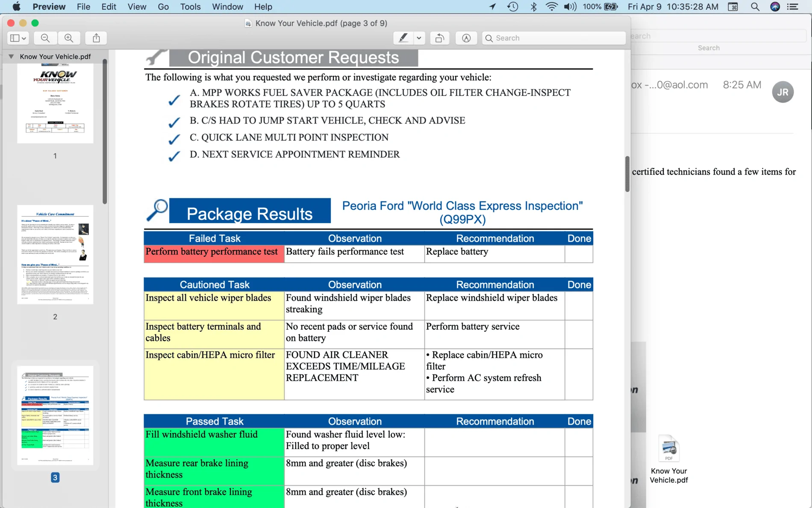Image resolution: width=812 pixels, height=508 pixels.
Task: Open the Help menu
Action: click(263, 6)
